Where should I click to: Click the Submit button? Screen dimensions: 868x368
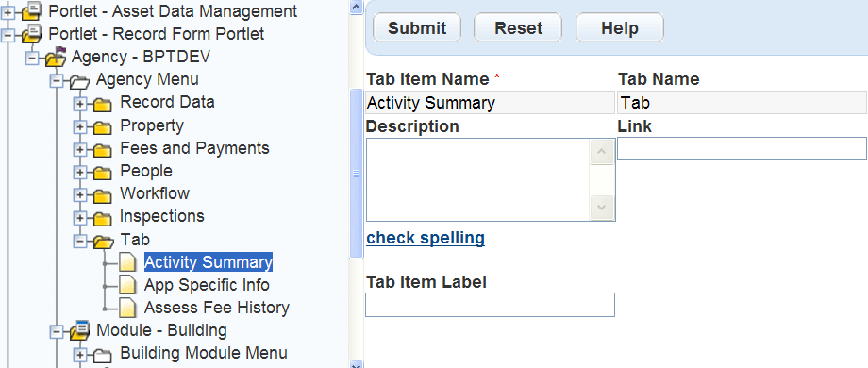[x=417, y=27]
